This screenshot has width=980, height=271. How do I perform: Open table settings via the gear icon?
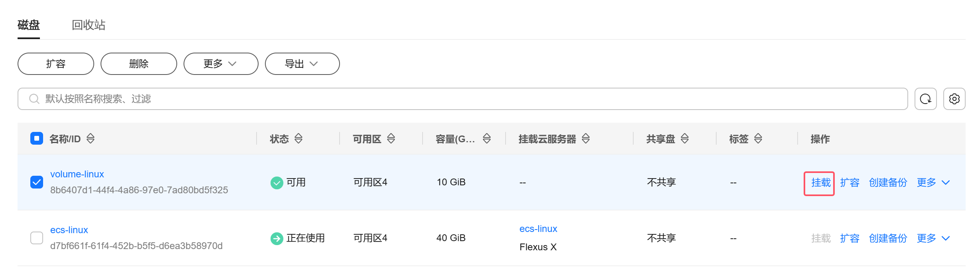(x=954, y=99)
